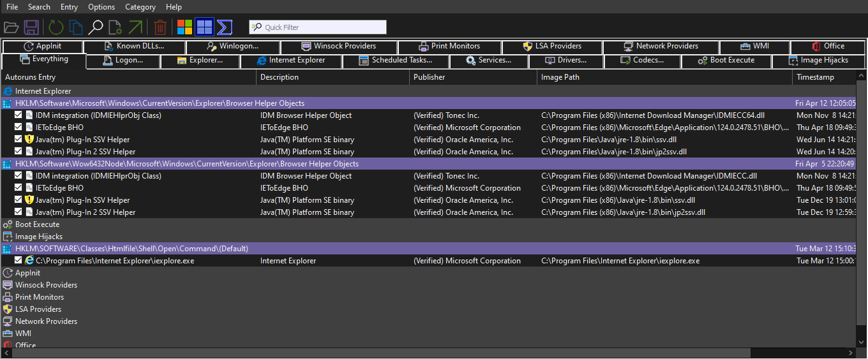The image size is (868, 359).
Task: Click the Find magnifier icon in toolbar
Action: pyautogui.click(x=96, y=27)
